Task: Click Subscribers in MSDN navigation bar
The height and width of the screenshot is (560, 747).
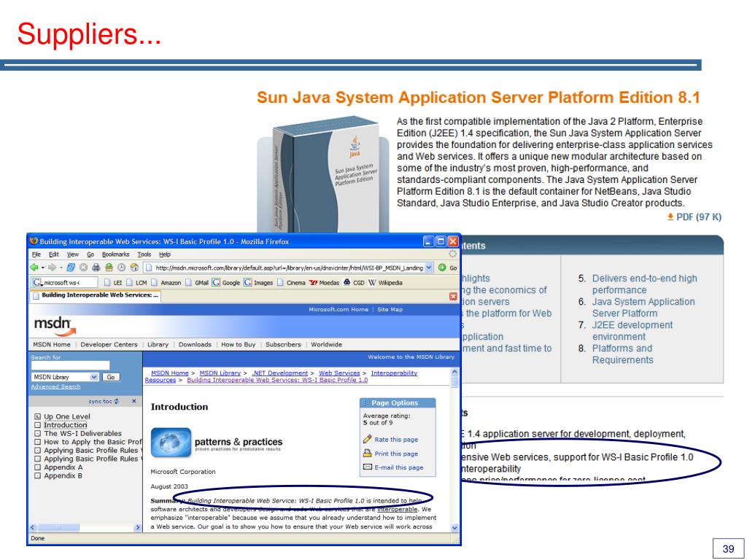Action: click(x=283, y=344)
